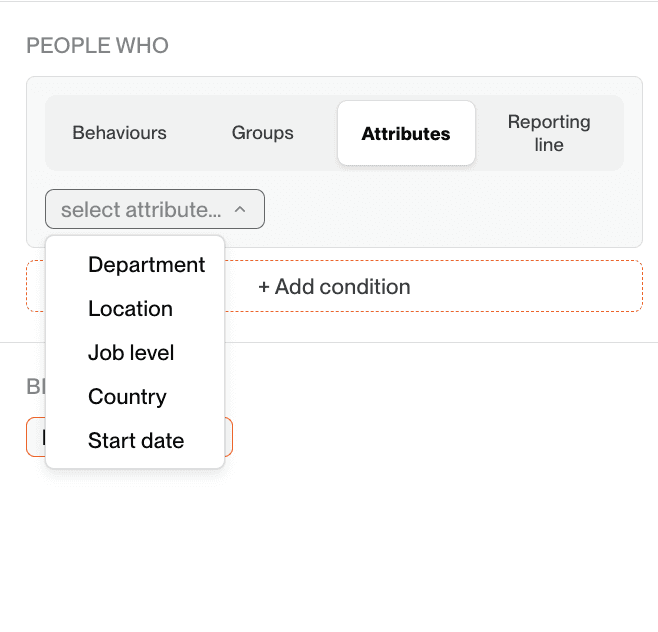
Task: Click empty condition card area beside the dropdown
Action: pos(450,210)
